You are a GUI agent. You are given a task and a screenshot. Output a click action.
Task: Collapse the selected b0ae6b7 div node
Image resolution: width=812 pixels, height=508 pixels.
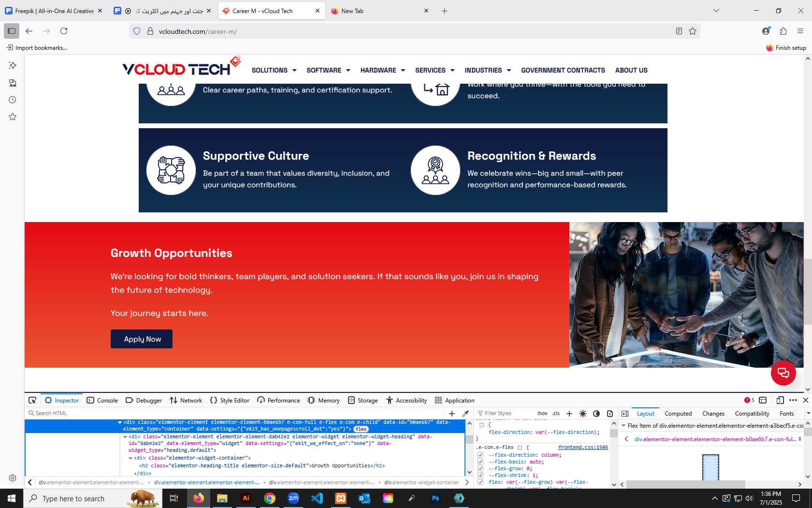click(120, 422)
